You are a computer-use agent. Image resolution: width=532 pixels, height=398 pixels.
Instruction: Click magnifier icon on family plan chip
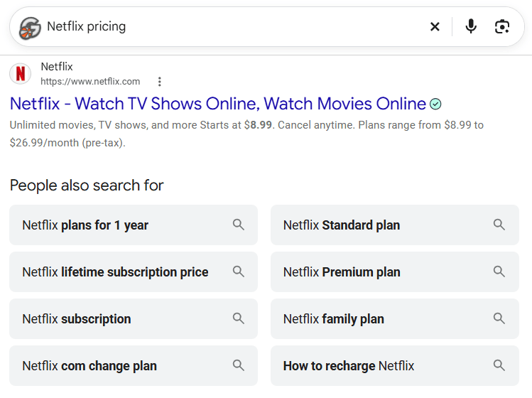click(499, 318)
